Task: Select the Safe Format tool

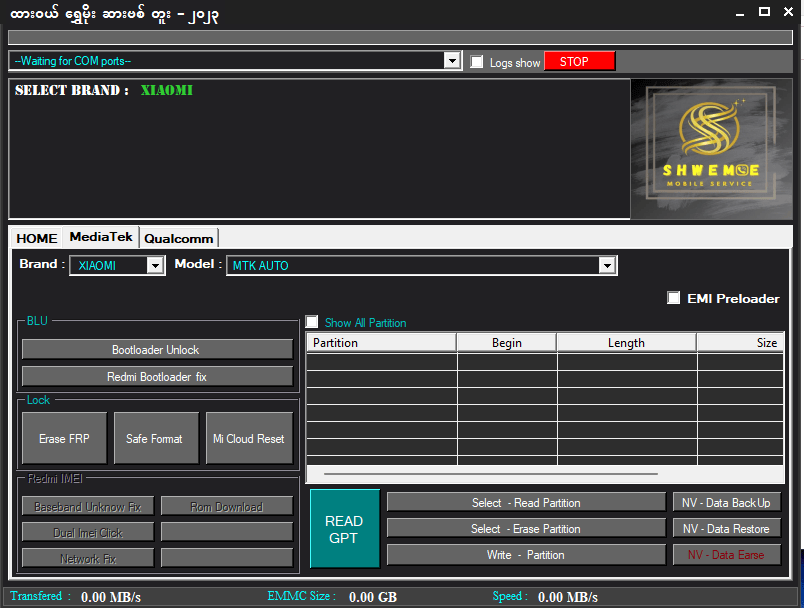Action: pos(156,438)
